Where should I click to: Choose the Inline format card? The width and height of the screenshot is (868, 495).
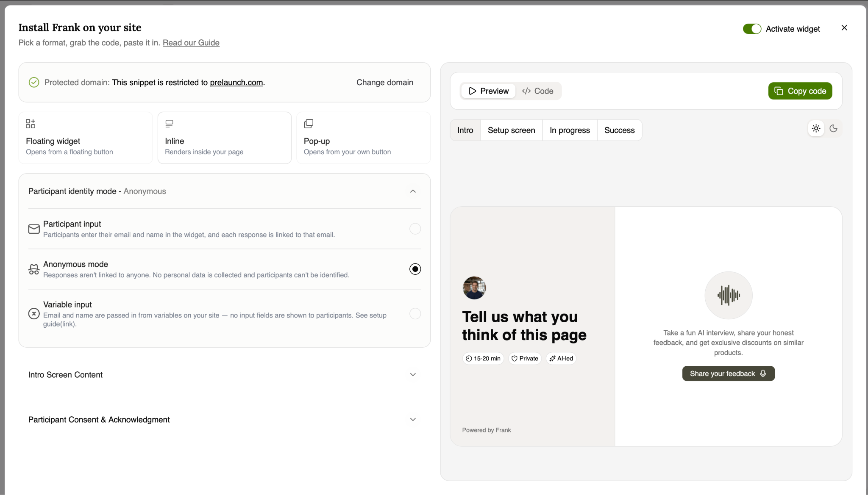click(225, 138)
